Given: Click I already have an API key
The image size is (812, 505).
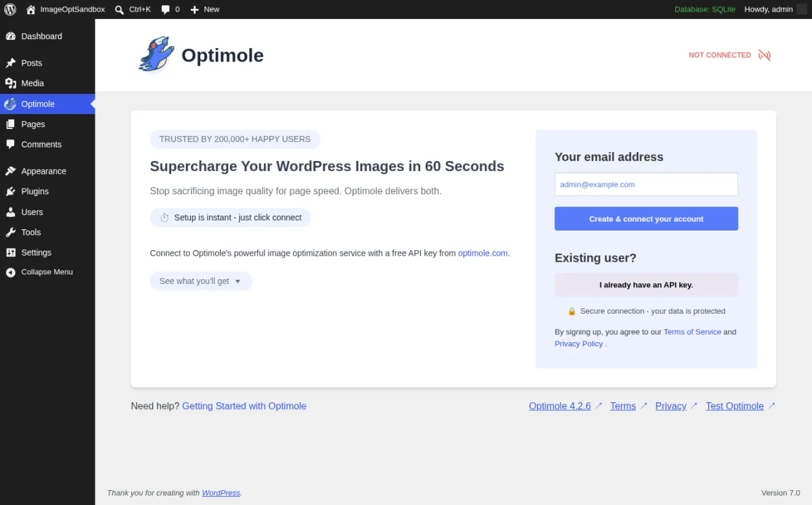Looking at the screenshot, I should tap(646, 285).
